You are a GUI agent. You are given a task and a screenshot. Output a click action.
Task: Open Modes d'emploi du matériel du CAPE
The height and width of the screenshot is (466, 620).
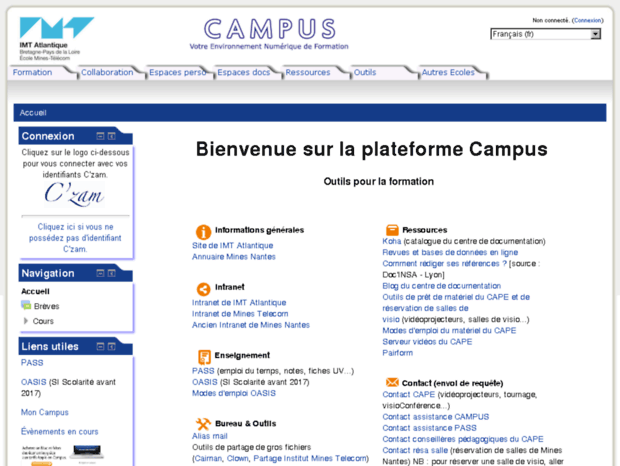[x=449, y=330]
